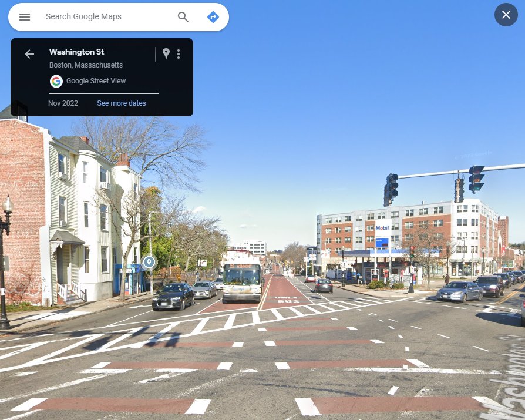Click the 22 Ashmont bus in the imagery
Image resolution: width=525 pixels, height=420 pixels.
click(x=241, y=281)
